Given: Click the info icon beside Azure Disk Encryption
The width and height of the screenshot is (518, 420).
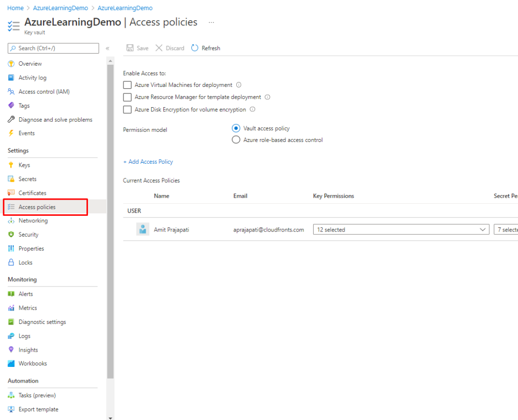Looking at the screenshot, I should tap(252, 109).
